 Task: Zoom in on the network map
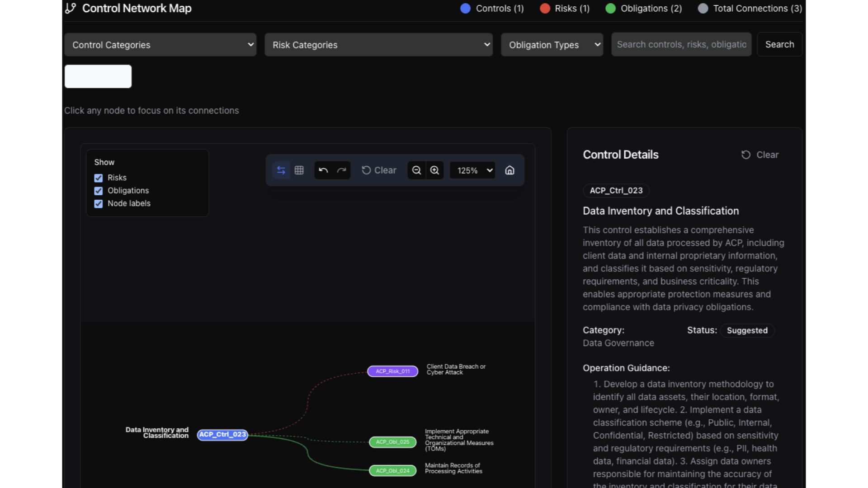tap(434, 170)
